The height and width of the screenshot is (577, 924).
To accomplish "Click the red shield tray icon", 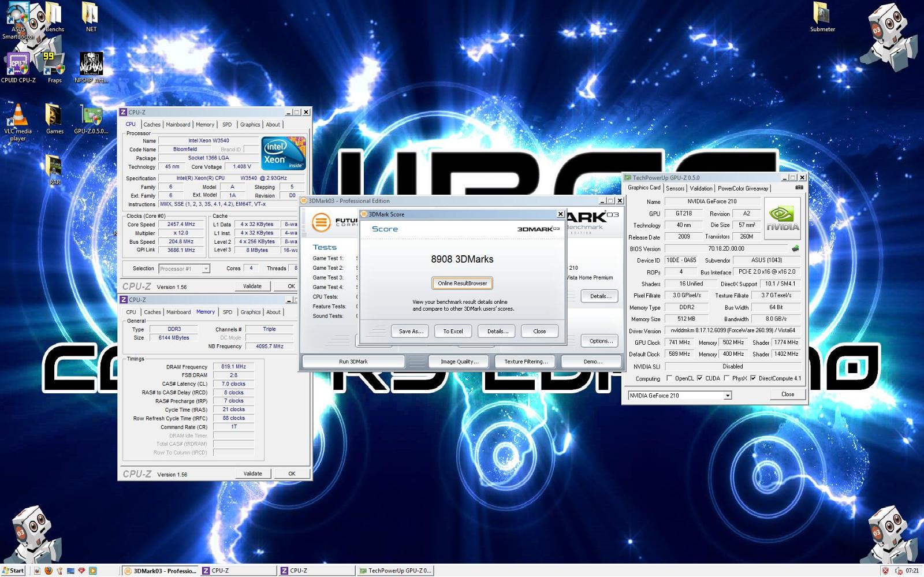I will tap(885, 571).
